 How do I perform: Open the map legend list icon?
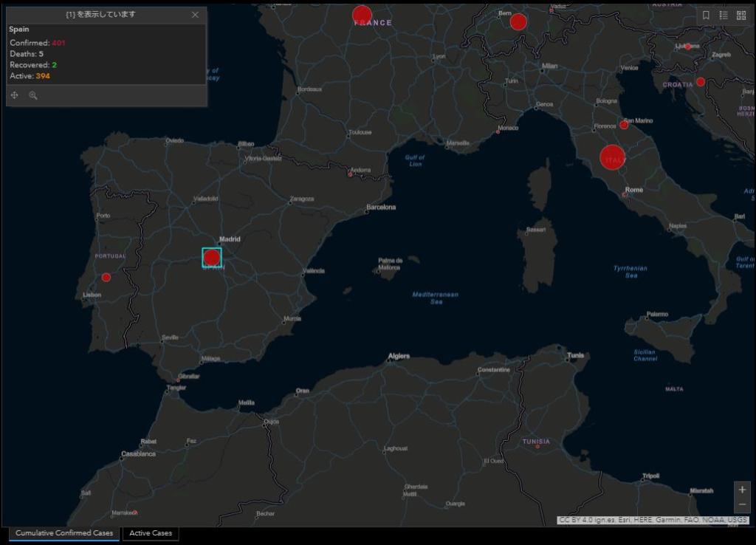coord(724,15)
